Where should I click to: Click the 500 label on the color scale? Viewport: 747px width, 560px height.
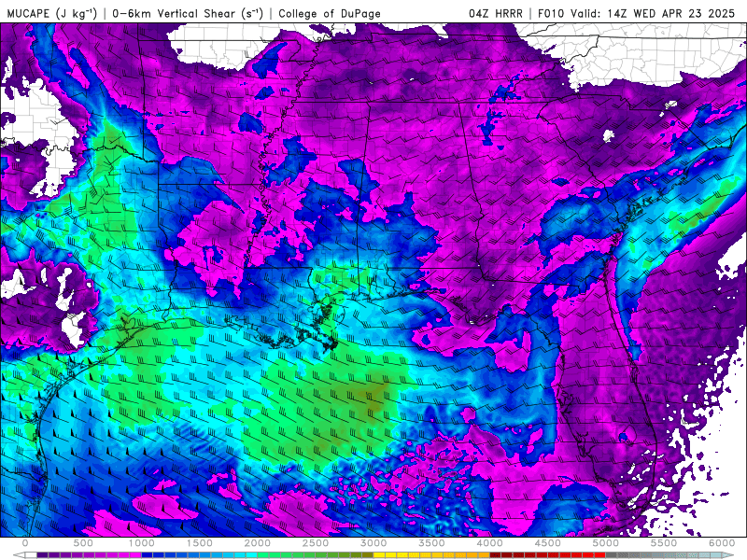83,543
